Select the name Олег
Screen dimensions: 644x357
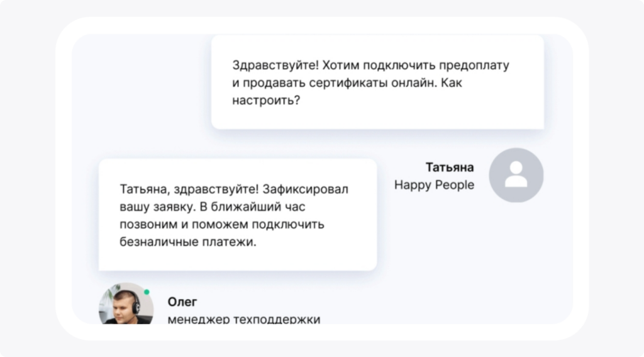(x=182, y=302)
